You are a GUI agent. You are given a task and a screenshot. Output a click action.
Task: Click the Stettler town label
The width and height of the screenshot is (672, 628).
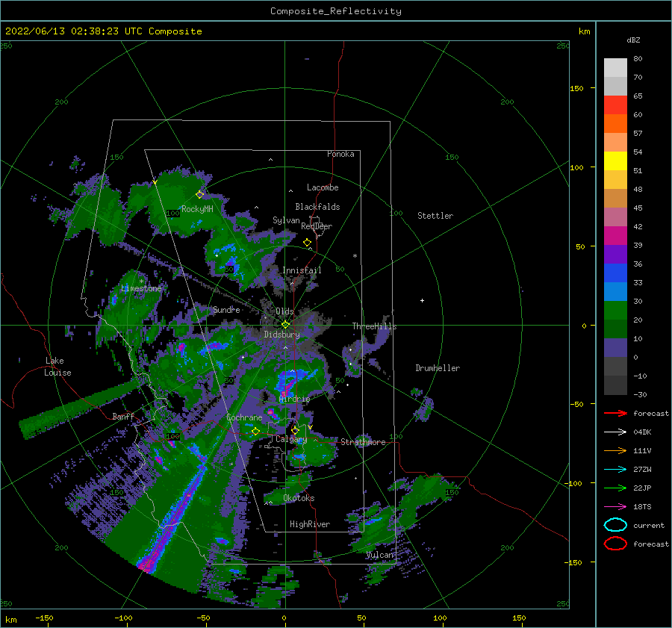coord(435,216)
